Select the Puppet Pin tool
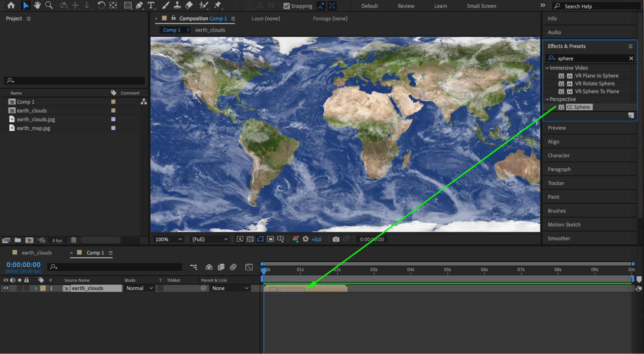The width and height of the screenshot is (644, 354). 218,5
